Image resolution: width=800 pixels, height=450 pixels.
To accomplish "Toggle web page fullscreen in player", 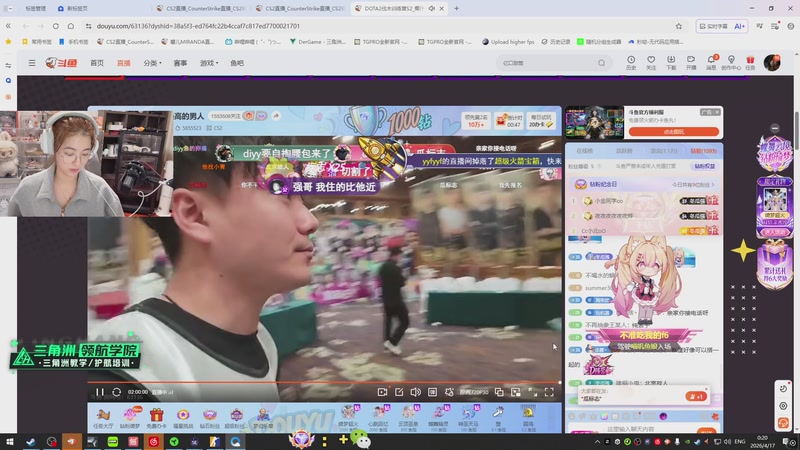I will point(533,392).
